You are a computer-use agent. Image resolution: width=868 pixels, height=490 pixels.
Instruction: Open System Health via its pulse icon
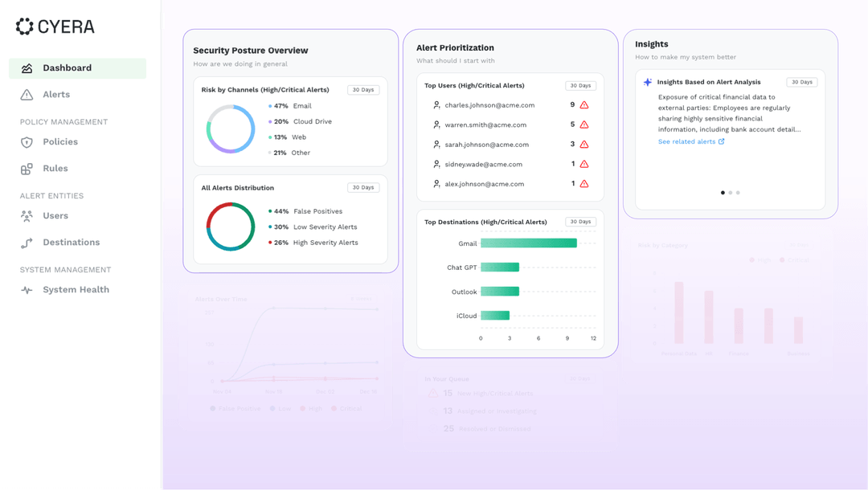[x=25, y=289]
